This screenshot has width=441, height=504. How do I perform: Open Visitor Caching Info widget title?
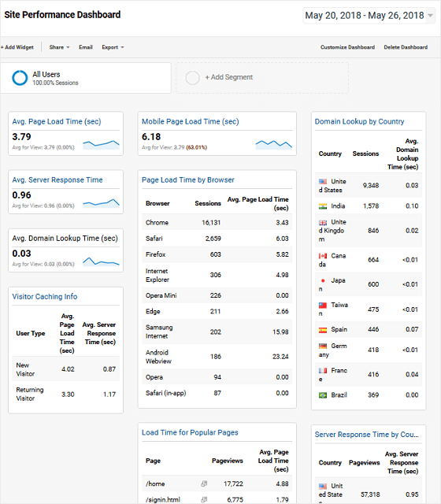pyautogui.click(x=45, y=297)
